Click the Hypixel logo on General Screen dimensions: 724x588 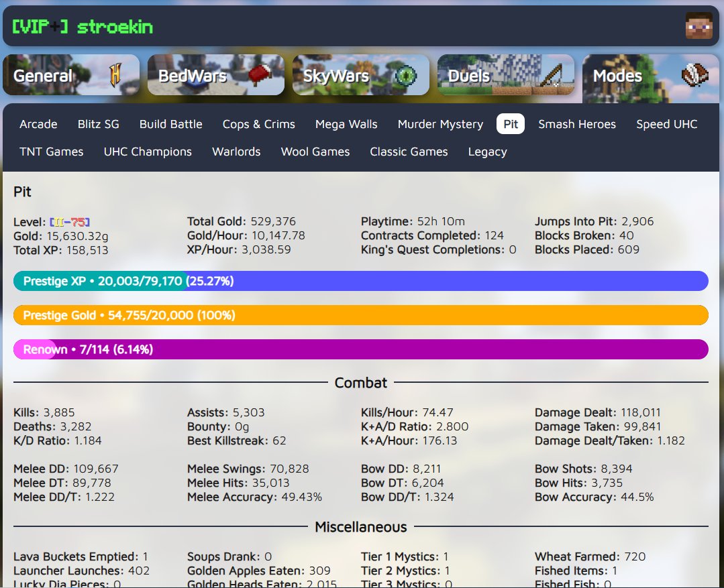116,75
